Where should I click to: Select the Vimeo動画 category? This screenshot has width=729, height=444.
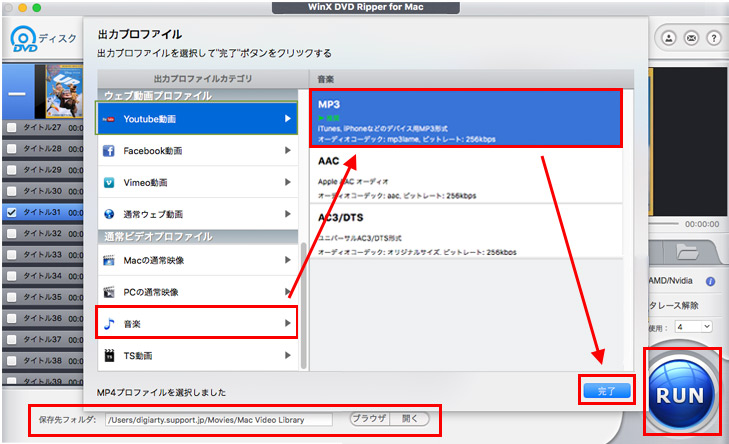coord(198,182)
